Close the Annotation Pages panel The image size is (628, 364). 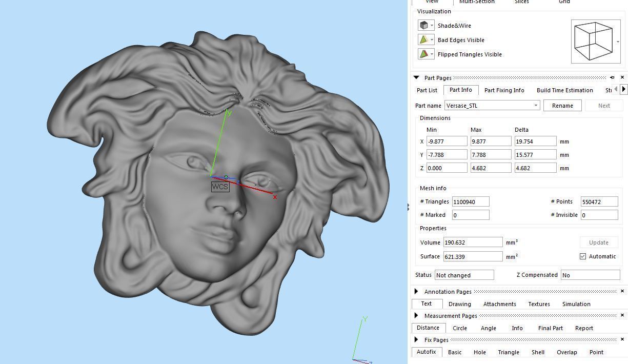[x=622, y=291]
